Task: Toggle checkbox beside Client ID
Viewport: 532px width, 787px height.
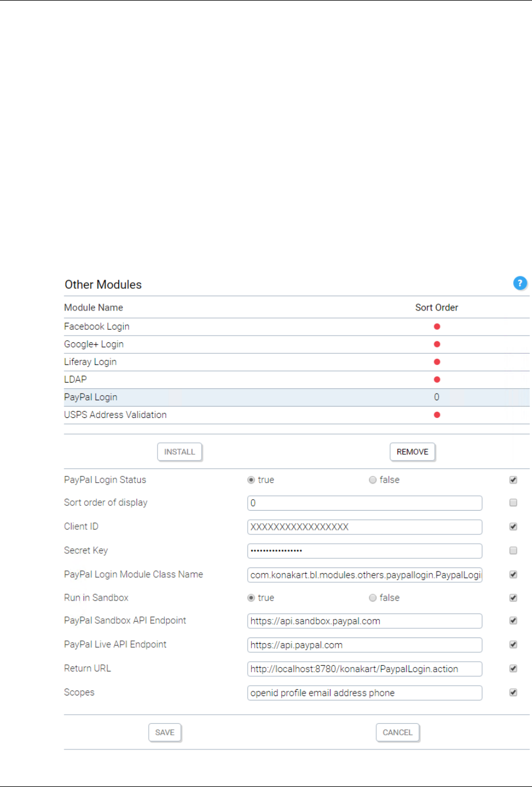Action: [513, 527]
